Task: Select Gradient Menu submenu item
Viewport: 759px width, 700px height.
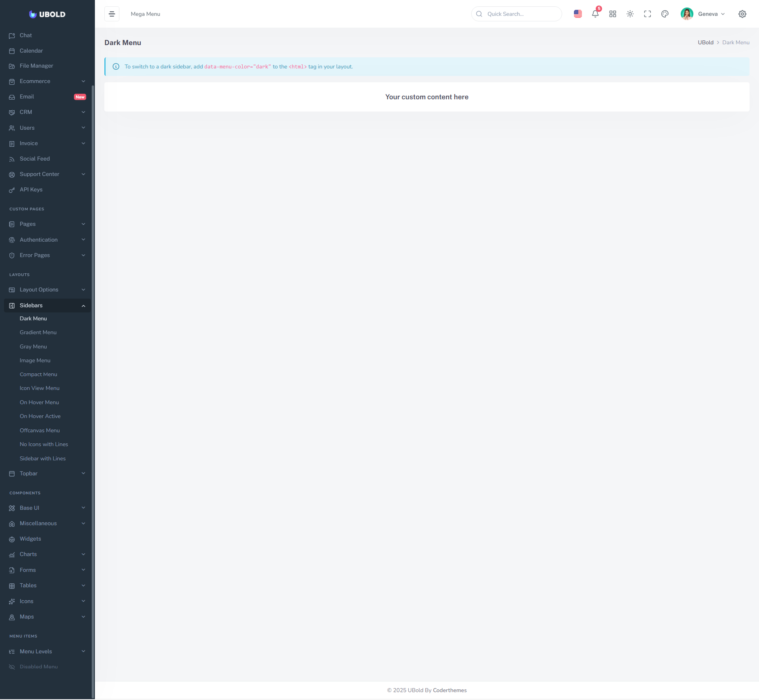Action: [38, 333]
